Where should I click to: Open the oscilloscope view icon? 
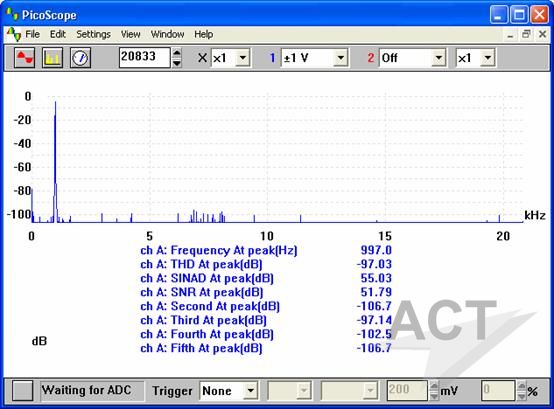[24, 58]
